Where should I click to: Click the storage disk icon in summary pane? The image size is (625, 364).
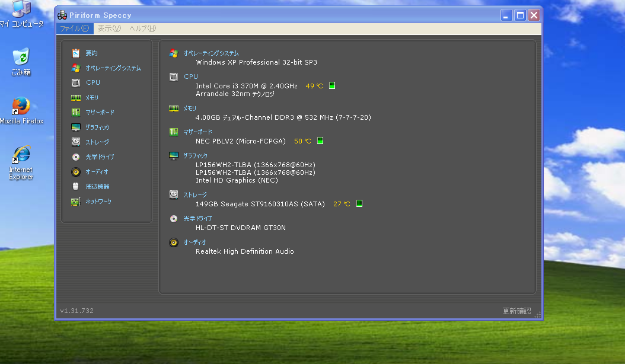click(173, 194)
